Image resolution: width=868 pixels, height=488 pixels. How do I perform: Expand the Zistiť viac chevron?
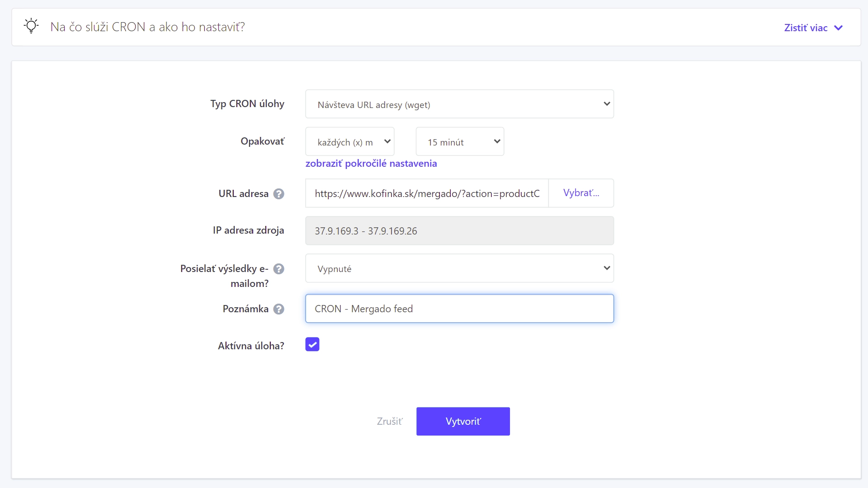click(838, 28)
